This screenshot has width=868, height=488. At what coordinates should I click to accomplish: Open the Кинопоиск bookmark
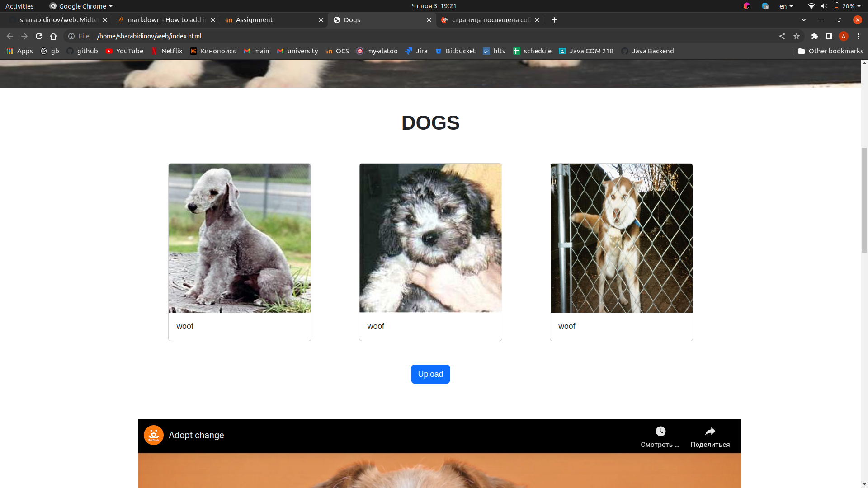coord(212,51)
